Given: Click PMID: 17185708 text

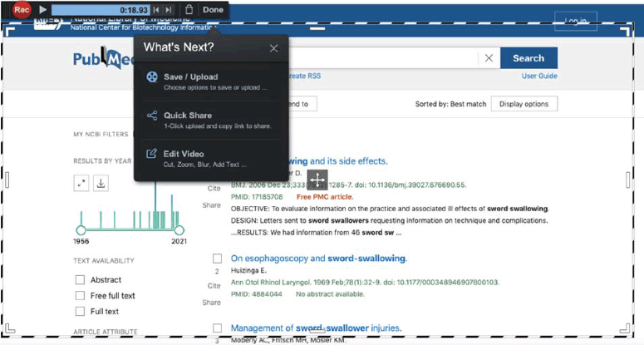Looking at the screenshot, I should (x=257, y=197).
